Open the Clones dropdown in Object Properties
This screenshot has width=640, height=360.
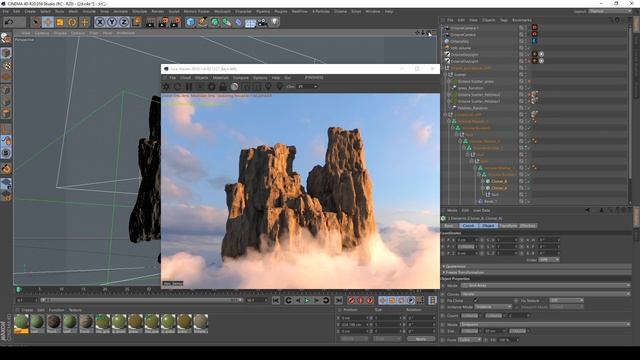[546, 294]
